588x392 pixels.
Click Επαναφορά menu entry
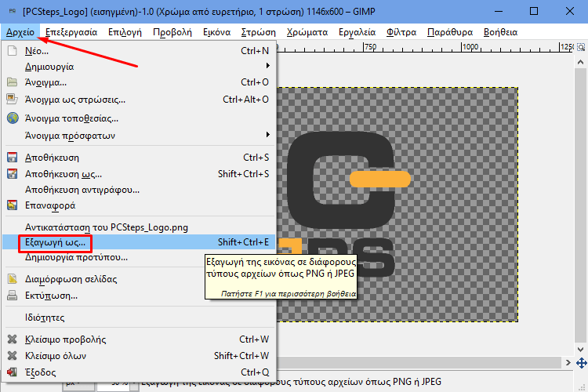coord(139,205)
